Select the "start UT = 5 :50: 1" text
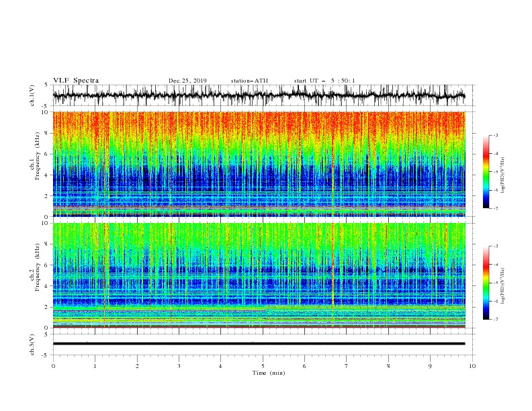The width and height of the screenshot is (532, 411). pyautogui.click(x=324, y=81)
